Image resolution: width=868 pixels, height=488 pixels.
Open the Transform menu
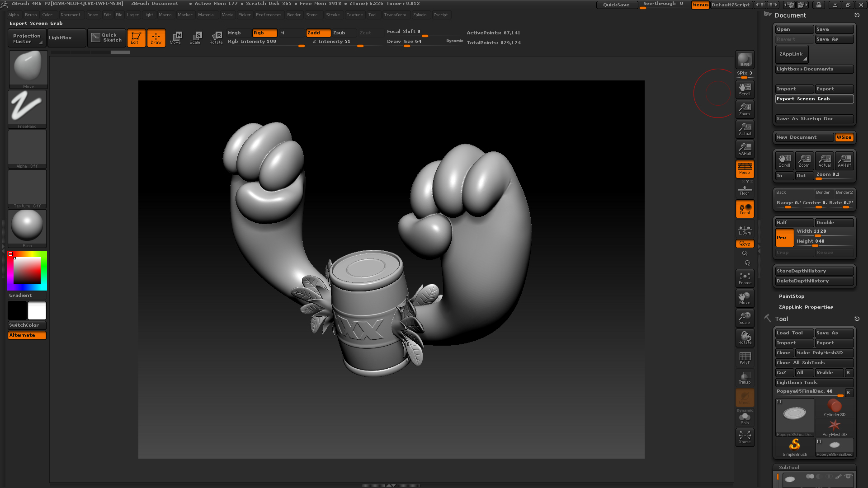pos(395,15)
